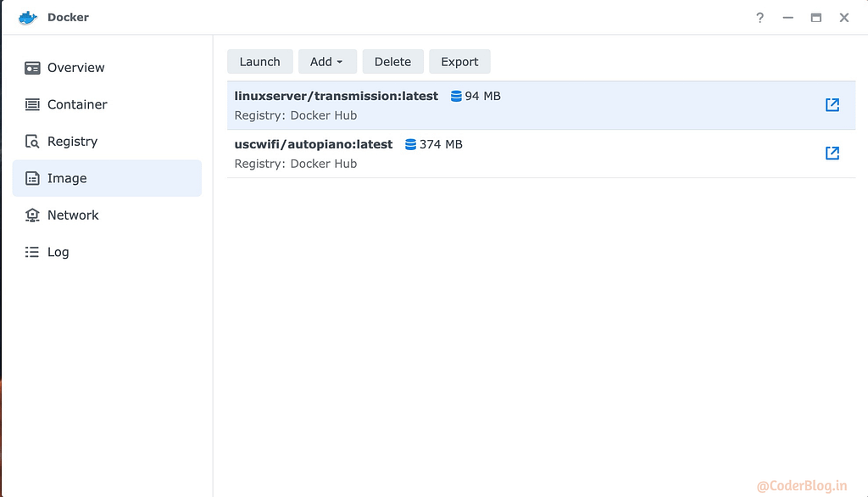The height and width of the screenshot is (497, 868).
Task: Click Registry: Docker Hub under linuxserver/transmission
Action: [x=296, y=116]
